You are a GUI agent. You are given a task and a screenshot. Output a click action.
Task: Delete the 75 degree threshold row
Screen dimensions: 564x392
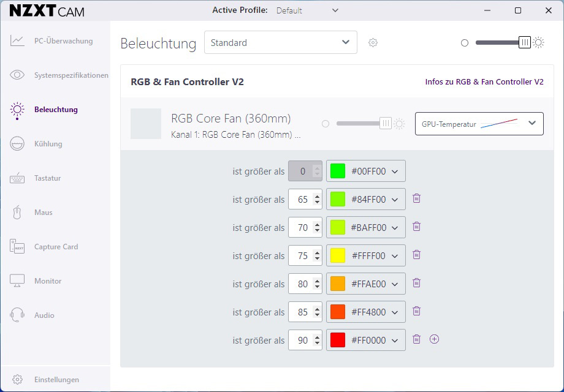416,255
